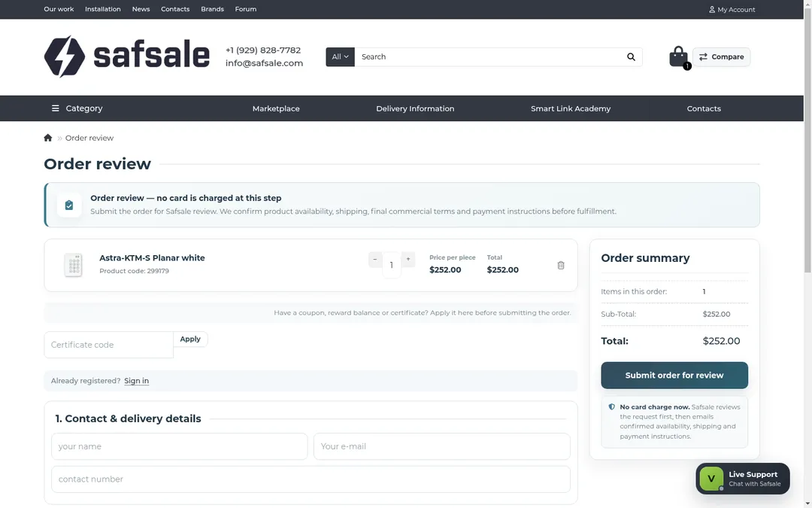This screenshot has height=508, width=812.
Task: Click the search magnifier icon
Action: 631,57
